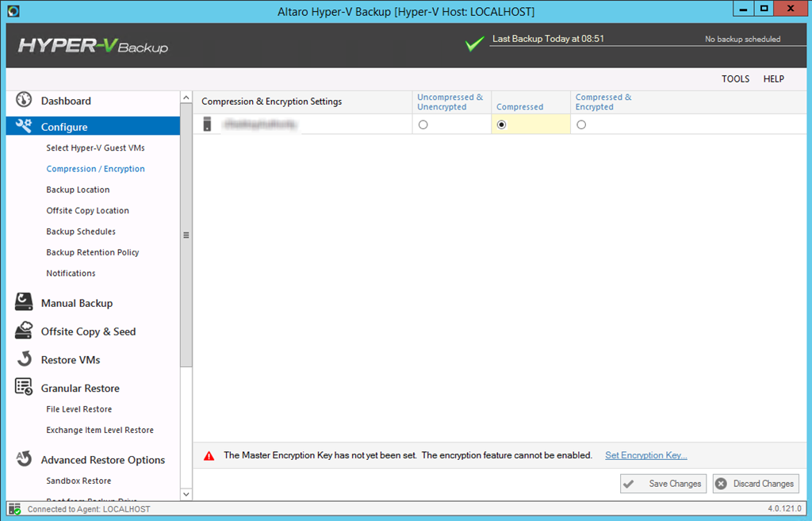This screenshot has width=812, height=521.
Task: Click the agent connection status icon
Action: [14, 509]
